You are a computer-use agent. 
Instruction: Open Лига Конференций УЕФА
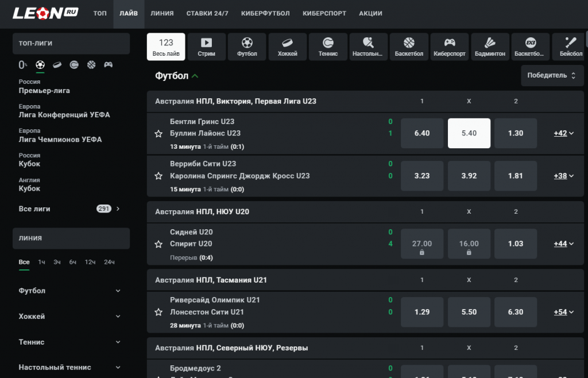click(x=64, y=111)
